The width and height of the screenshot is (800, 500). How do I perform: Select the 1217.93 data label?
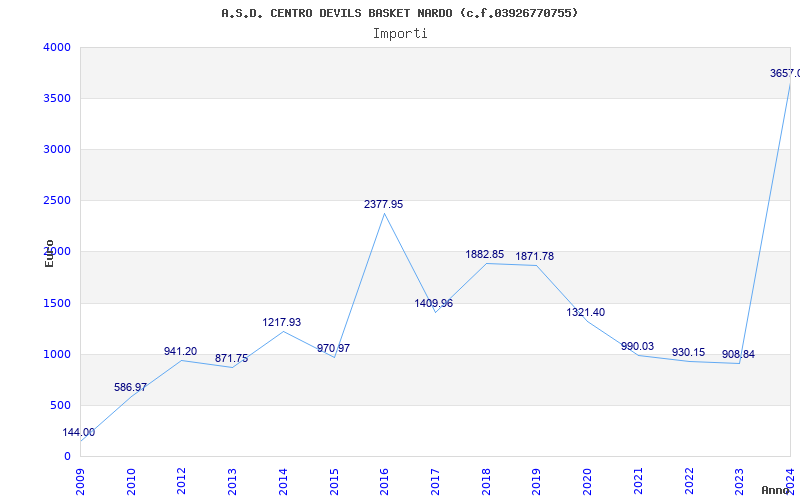pos(282,322)
